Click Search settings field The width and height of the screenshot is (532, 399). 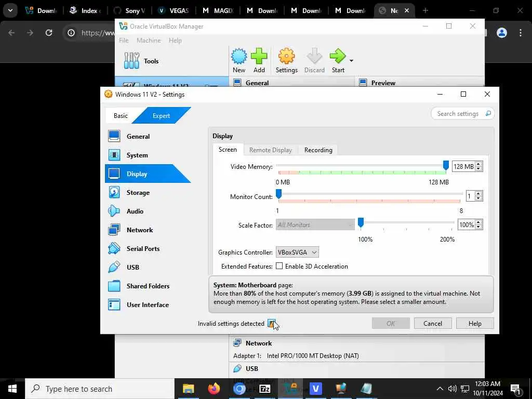click(x=462, y=113)
